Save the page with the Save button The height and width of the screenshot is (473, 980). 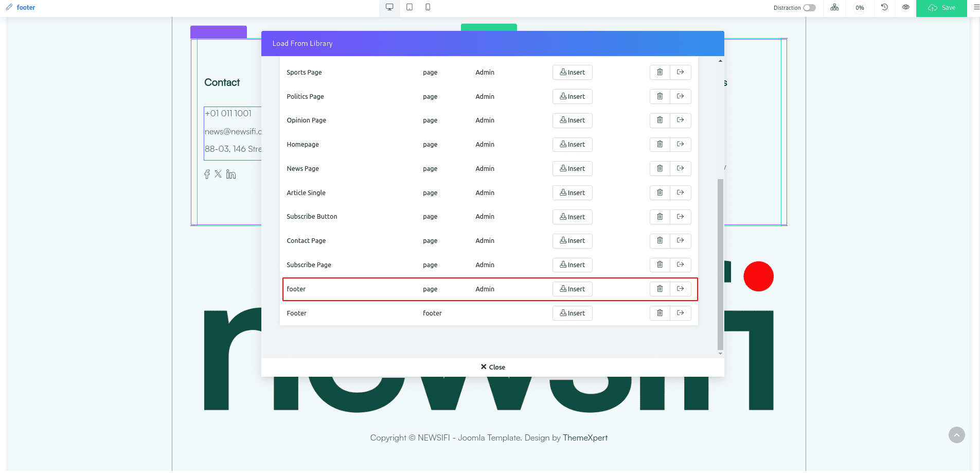pyautogui.click(x=941, y=8)
